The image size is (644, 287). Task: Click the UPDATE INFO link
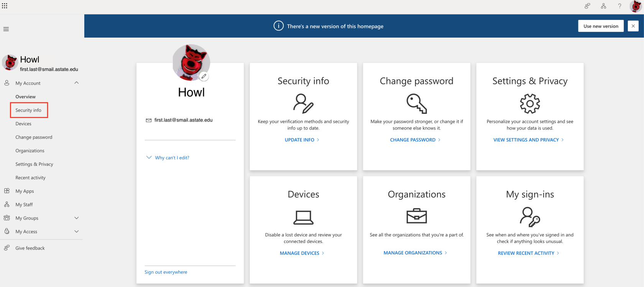(302, 140)
